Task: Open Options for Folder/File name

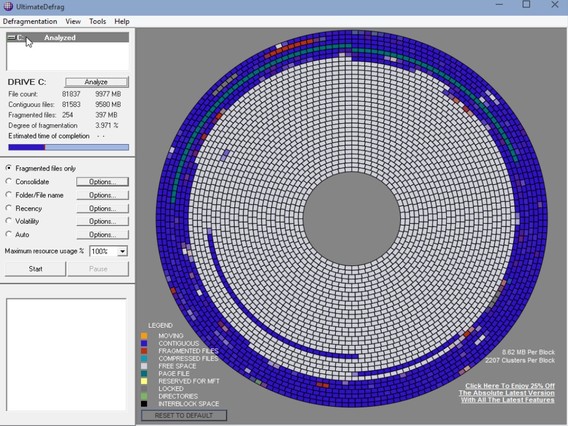Action: [103, 195]
